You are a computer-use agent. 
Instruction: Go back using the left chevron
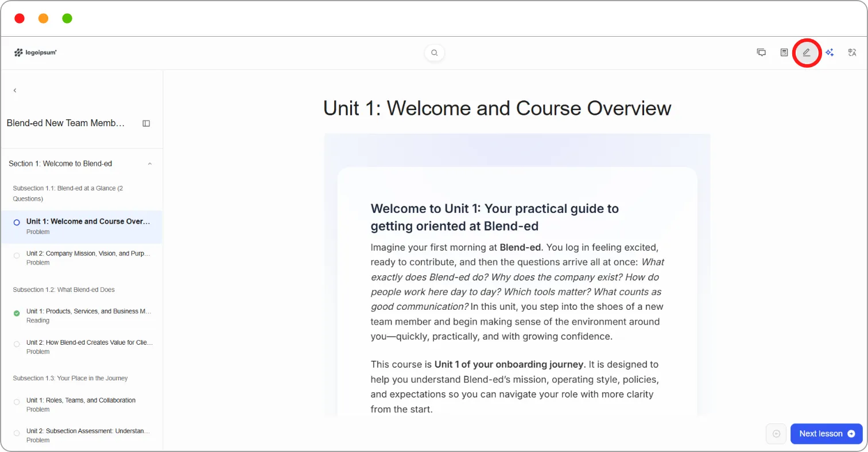(x=15, y=90)
